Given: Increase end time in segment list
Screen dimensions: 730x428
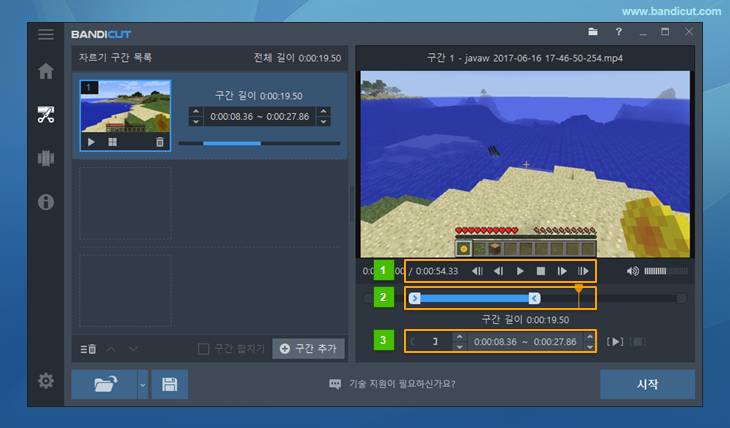Looking at the screenshot, I should [324, 112].
